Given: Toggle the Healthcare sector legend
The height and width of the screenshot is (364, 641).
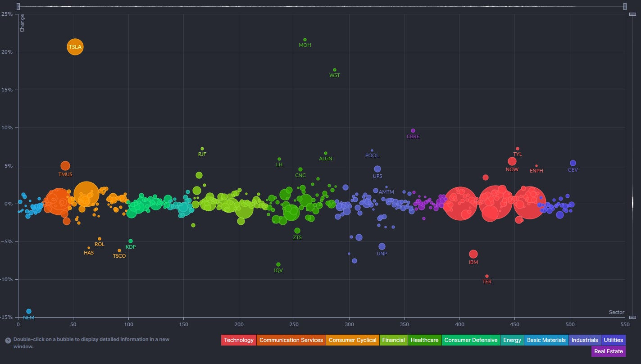Looking at the screenshot, I should (x=424, y=340).
